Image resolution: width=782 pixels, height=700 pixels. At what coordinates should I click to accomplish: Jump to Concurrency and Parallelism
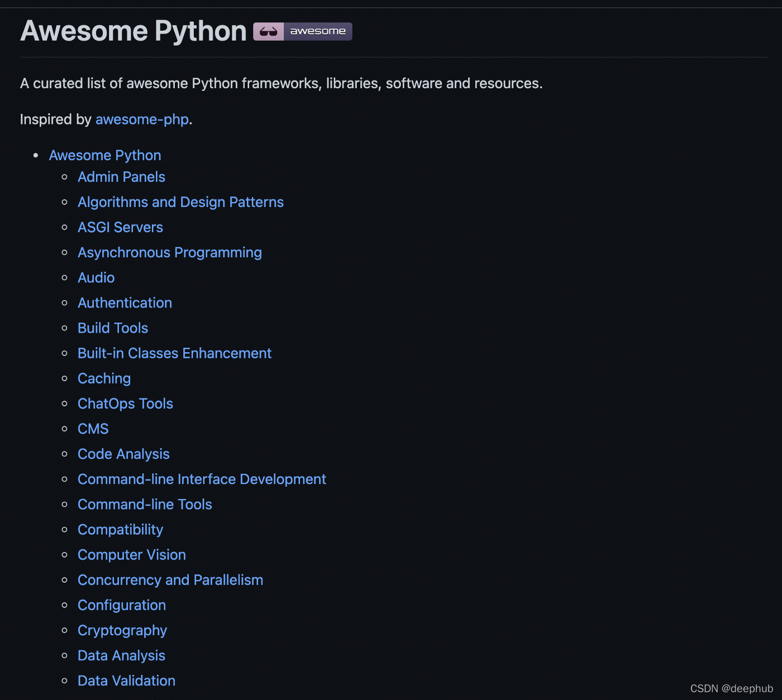(x=170, y=580)
